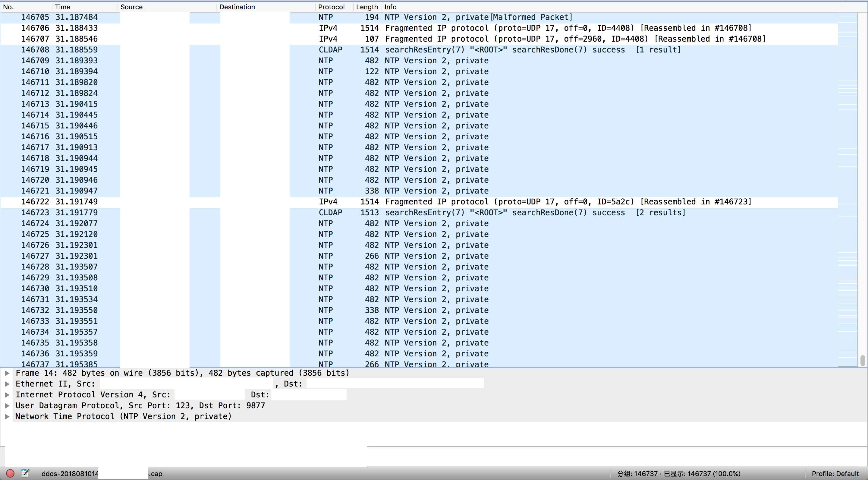Expand the Frame 14 details row
The width and height of the screenshot is (868, 480).
[x=7, y=373]
